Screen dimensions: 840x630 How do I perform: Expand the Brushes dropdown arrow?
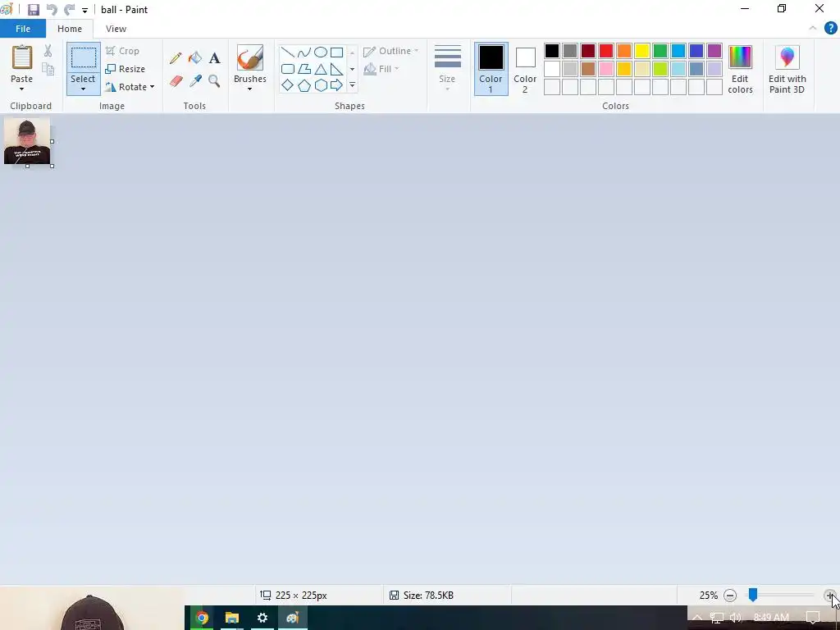(x=249, y=89)
